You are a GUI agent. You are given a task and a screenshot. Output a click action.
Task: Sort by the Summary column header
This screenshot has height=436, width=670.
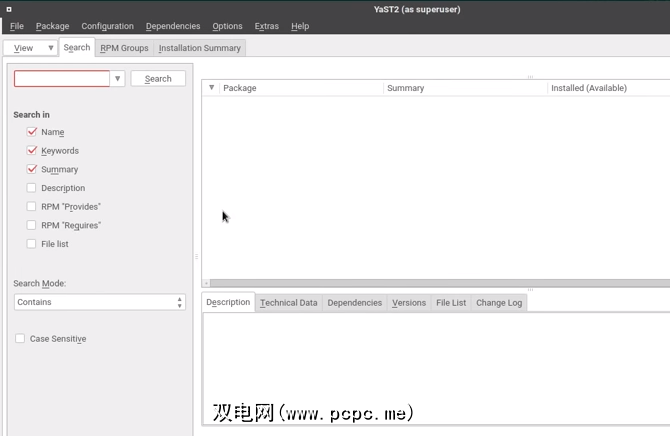[x=465, y=88]
